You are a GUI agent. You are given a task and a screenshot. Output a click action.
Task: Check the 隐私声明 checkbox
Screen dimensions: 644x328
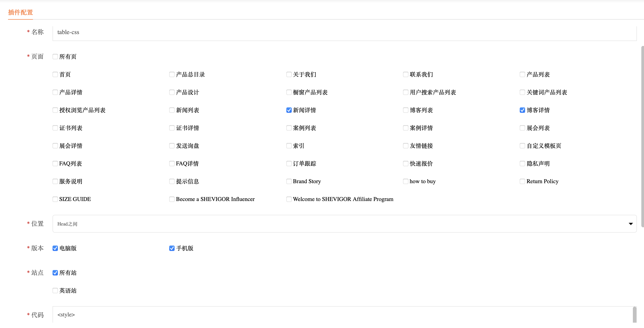click(x=522, y=163)
